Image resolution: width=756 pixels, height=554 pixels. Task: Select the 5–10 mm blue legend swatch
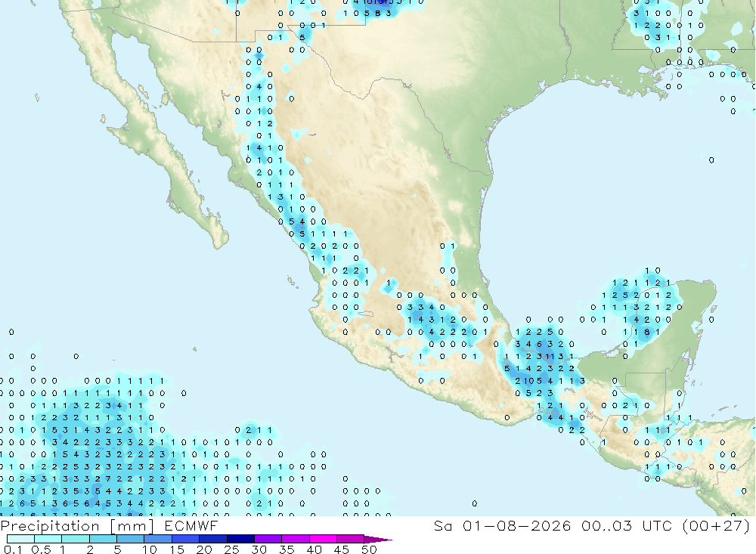point(131,539)
